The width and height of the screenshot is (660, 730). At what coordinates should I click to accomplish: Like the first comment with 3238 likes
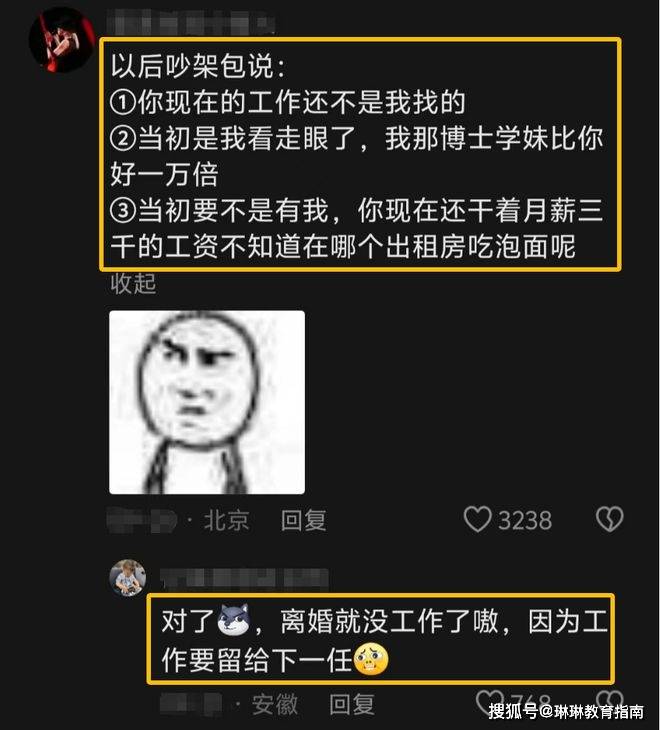coord(477,519)
